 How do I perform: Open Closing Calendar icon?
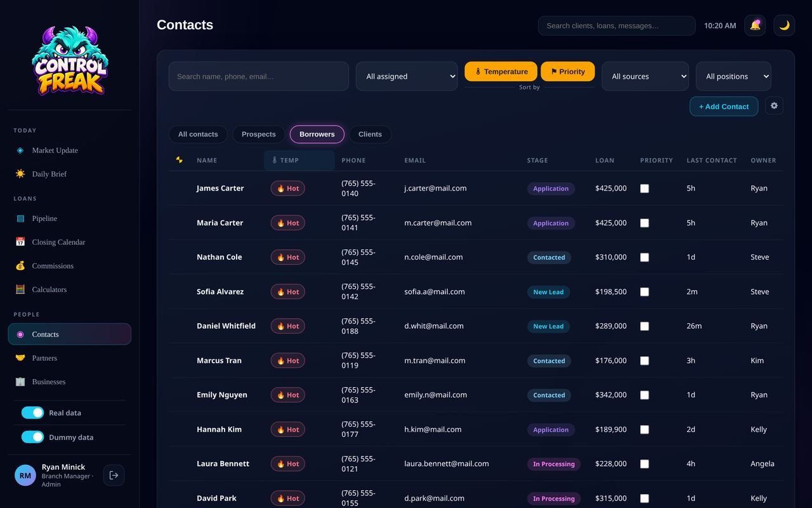point(20,242)
